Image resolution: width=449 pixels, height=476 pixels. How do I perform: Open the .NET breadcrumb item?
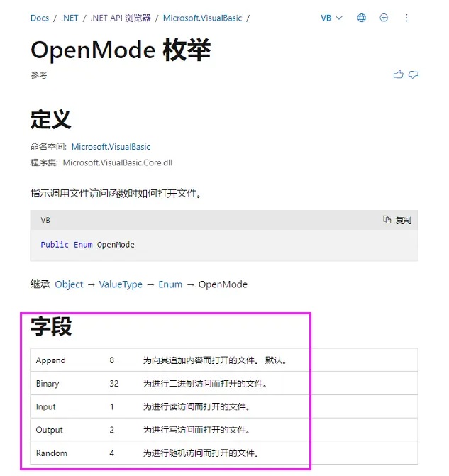click(x=69, y=18)
